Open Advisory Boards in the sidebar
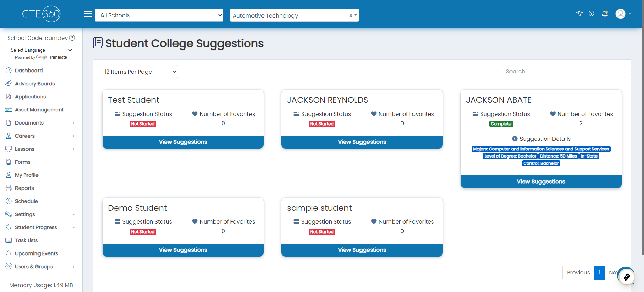The image size is (644, 292). pyautogui.click(x=35, y=84)
